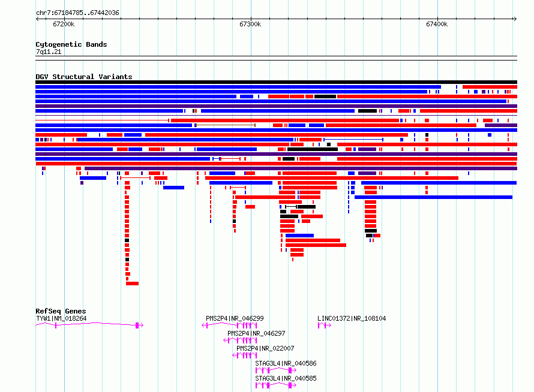Click the Cytogenetic Bands track title
Screen dimensions: 534x392
coord(71,44)
